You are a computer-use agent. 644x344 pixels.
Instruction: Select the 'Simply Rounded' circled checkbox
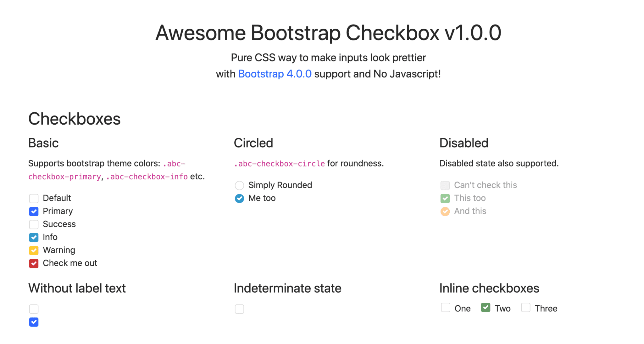pos(239,185)
